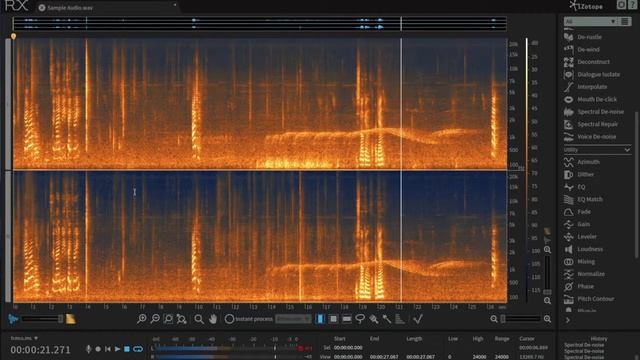
Task: Open the Normalize module
Action: click(585, 274)
